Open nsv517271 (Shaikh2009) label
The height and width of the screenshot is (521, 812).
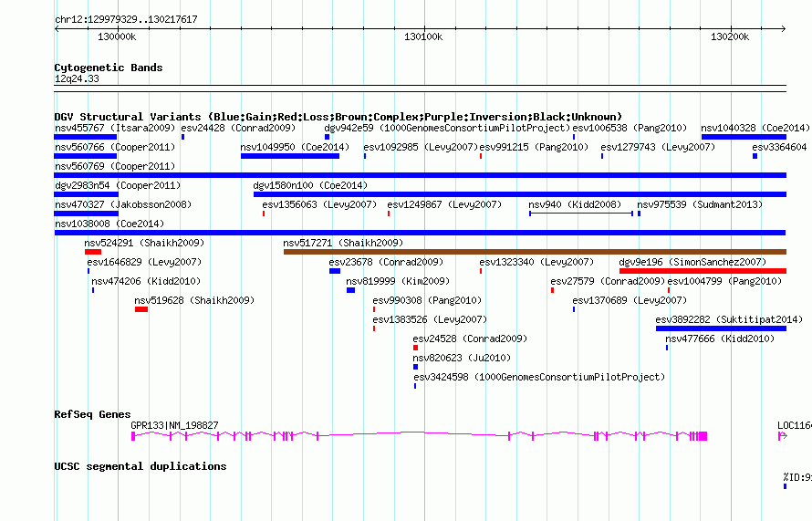(343, 243)
